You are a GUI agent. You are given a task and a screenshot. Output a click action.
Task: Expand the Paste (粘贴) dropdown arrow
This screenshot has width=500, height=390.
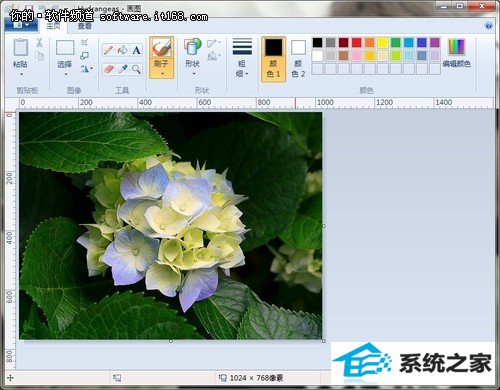pyautogui.click(x=21, y=74)
